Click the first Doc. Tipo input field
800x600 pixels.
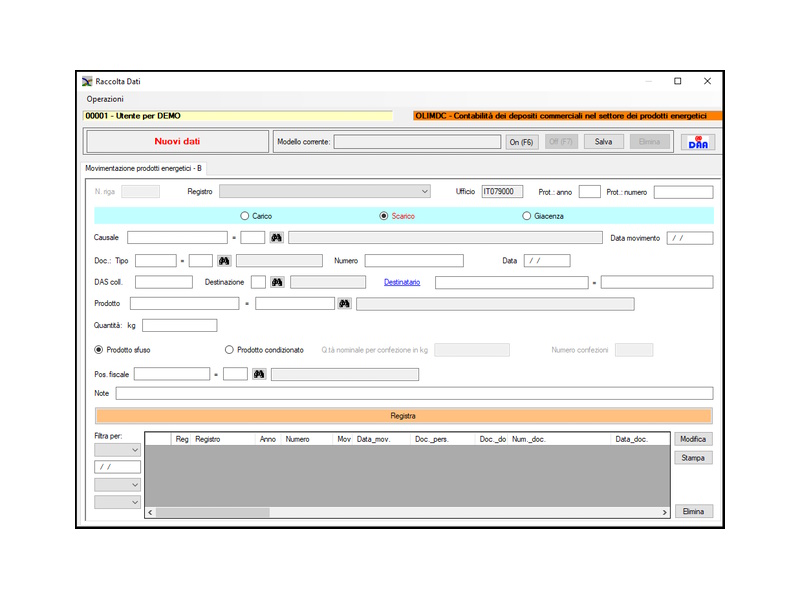pyautogui.click(x=156, y=261)
